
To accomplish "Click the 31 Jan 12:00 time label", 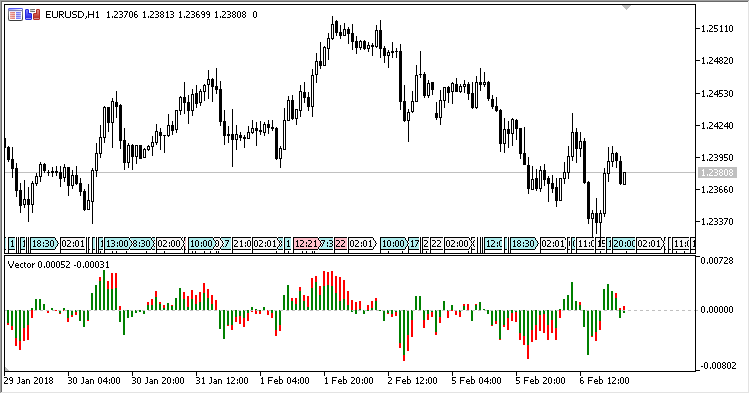I will pyautogui.click(x=222, y=381).
